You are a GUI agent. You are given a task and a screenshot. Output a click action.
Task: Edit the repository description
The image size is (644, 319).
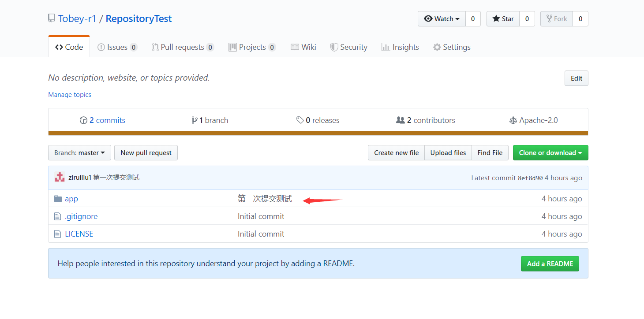[x=576, y=78]
